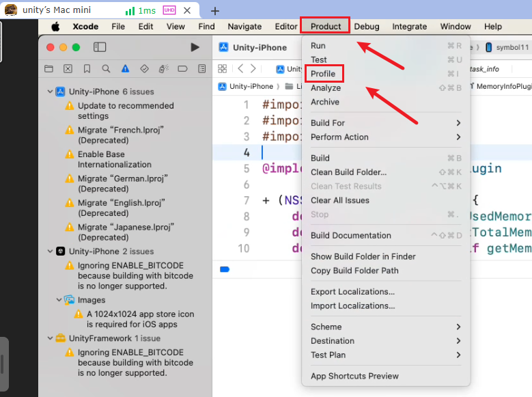Collapse the Images group
532x397 pixels.
59,299
